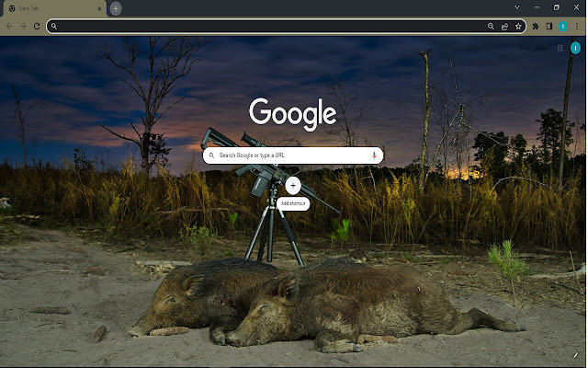Image resolution: width=588 pixels, height=368 pixels.
Task: Restore down the Chrome window
Action: pos(556,7)
